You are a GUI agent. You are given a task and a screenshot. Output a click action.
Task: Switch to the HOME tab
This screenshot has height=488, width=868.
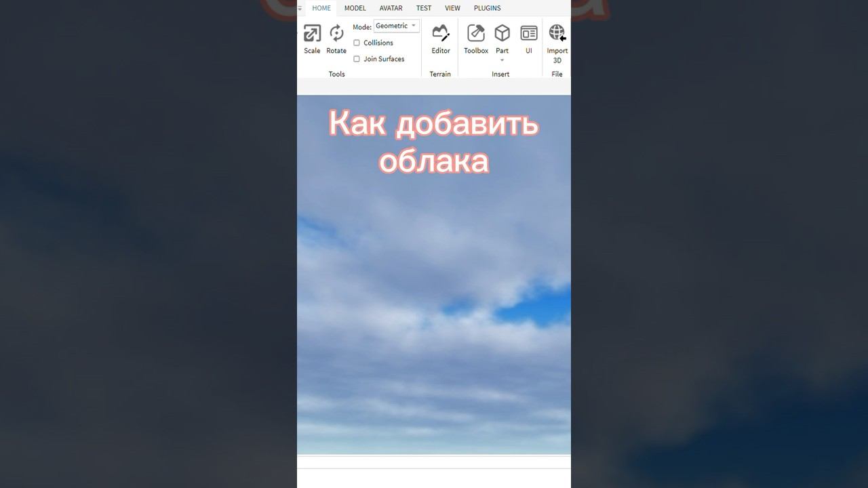point(321,8)
